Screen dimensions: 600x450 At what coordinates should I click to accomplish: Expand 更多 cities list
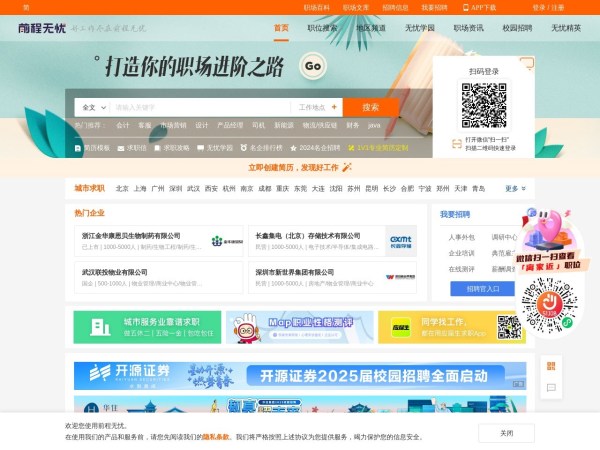515,188
